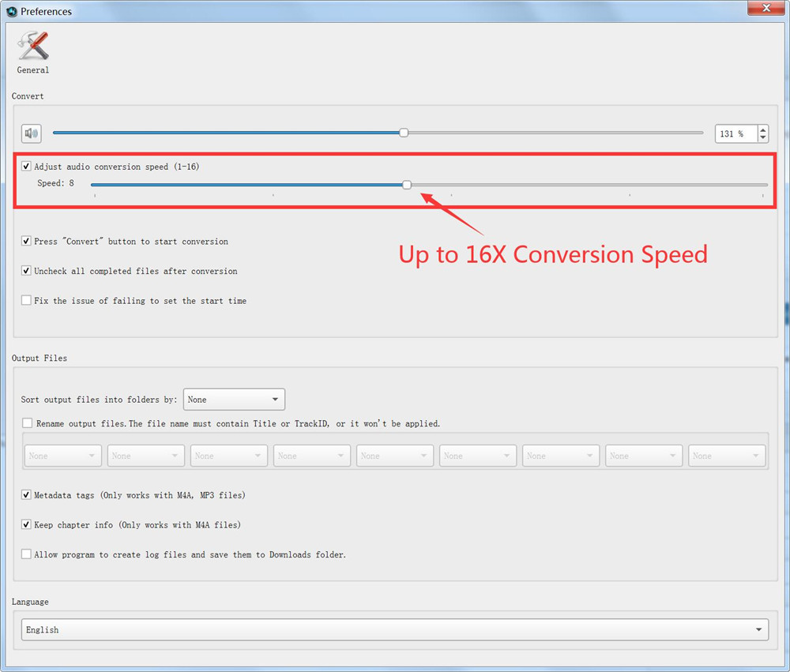Open the Sort output files into folders dropdown
The image size is (790, 672).
point(234,399)
